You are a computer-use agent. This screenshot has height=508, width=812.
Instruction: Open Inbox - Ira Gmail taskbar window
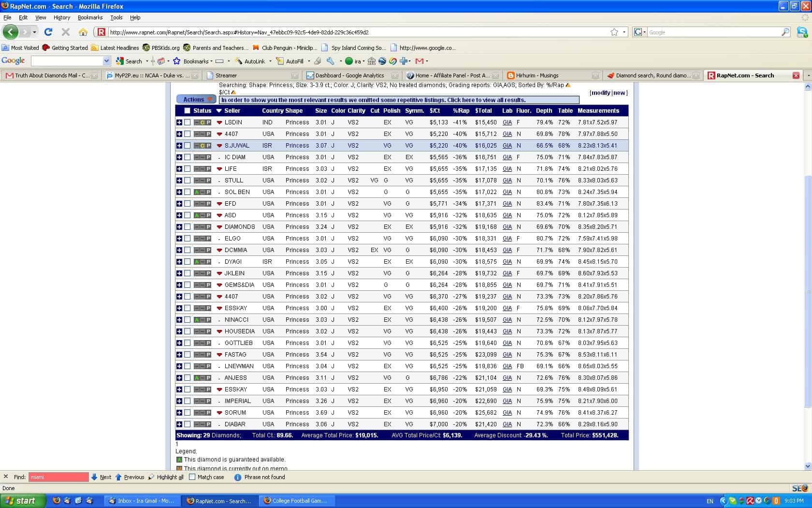click(x=142, y=501)
